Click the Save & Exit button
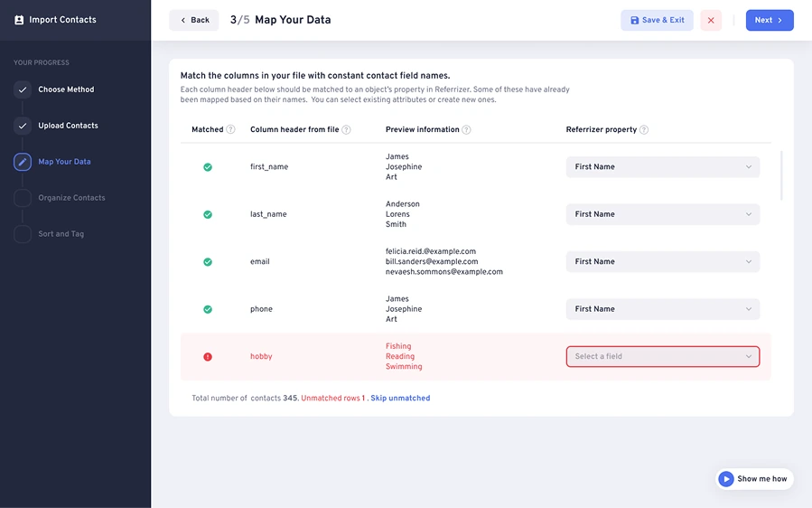The width and height of the screenshot is (812, 508). coord(657,20)
